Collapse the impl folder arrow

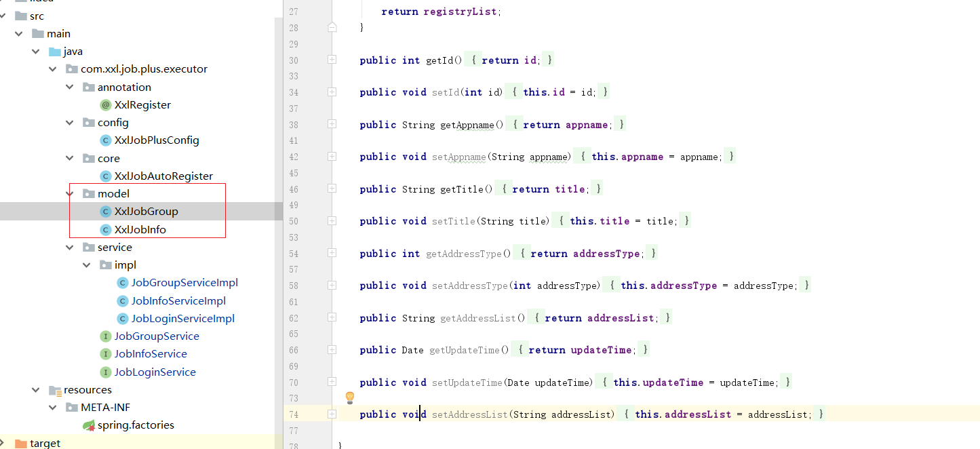click(87, 265)
